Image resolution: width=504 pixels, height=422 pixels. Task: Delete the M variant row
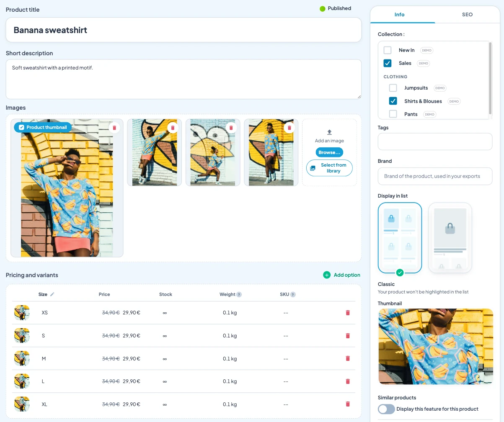point(347,358)
